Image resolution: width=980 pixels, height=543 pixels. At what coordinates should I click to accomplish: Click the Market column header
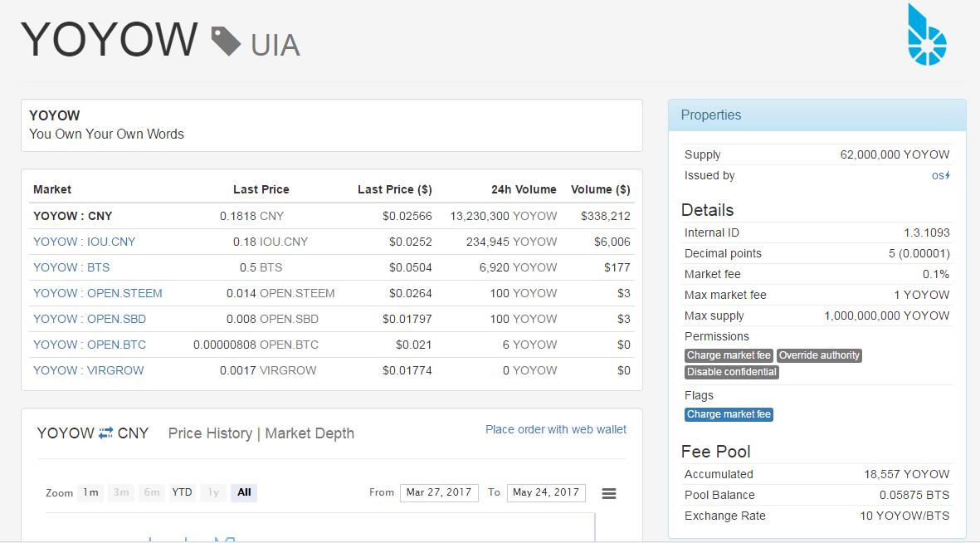point(52,189)
